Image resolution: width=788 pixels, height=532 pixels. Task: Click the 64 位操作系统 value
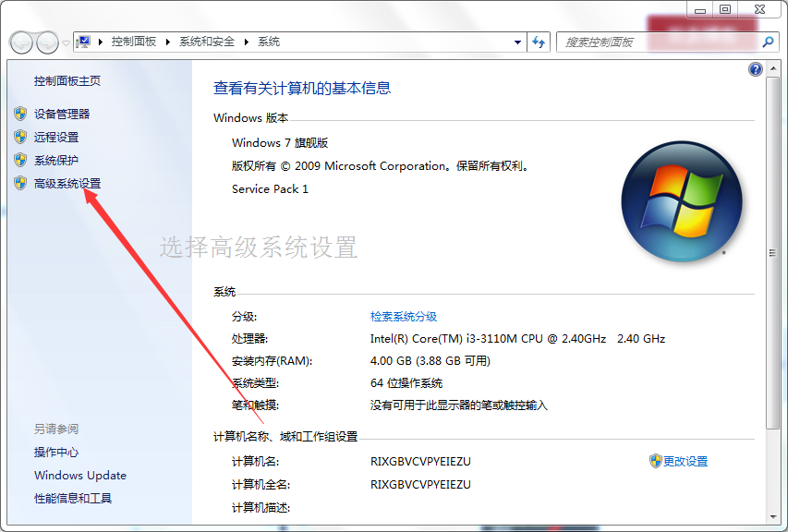click(406, 382)
